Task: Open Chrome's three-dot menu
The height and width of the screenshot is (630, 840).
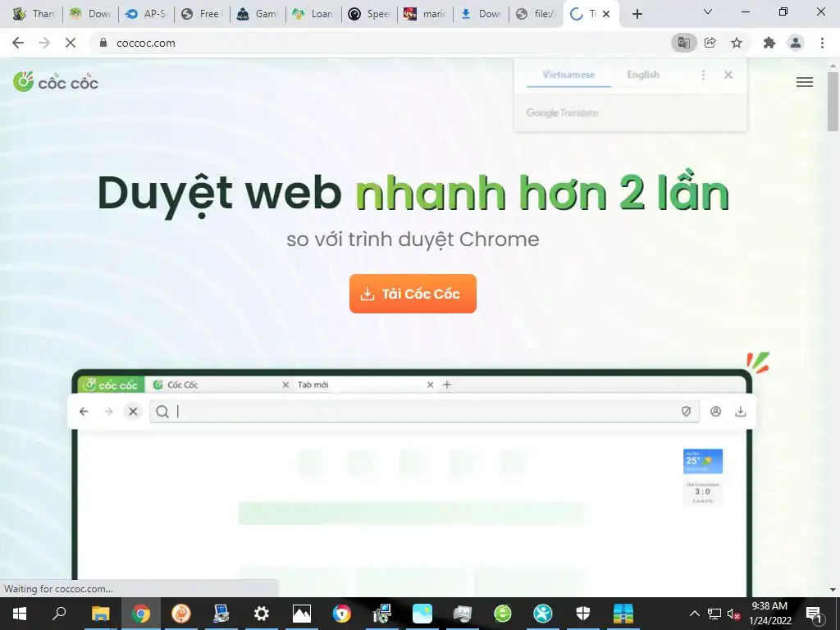Action: (822, 43)
